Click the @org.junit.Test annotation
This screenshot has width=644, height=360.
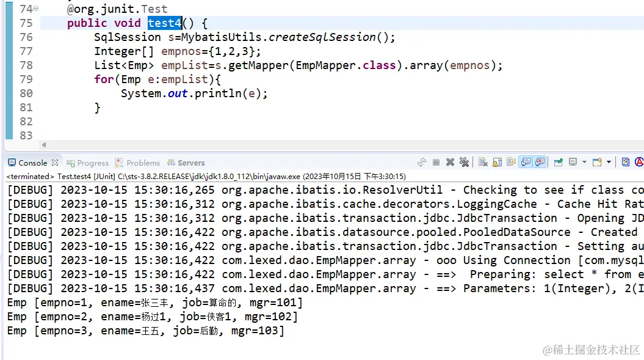coord(117,9)
